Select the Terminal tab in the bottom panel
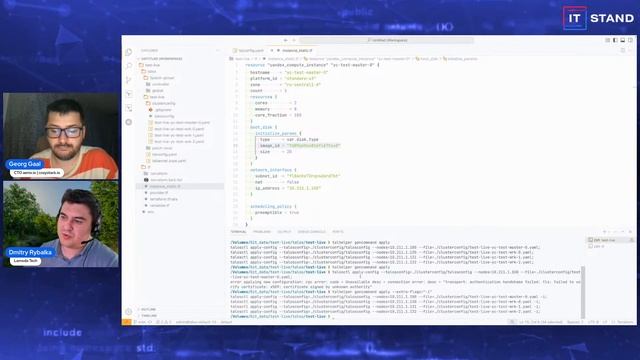 point(239,232)
